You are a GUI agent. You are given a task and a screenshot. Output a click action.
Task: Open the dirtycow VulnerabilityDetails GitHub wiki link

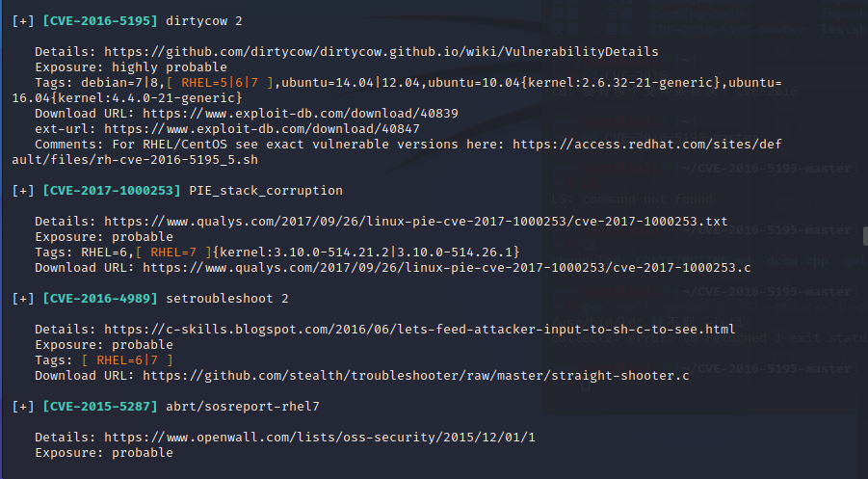(x=381, y=52)
